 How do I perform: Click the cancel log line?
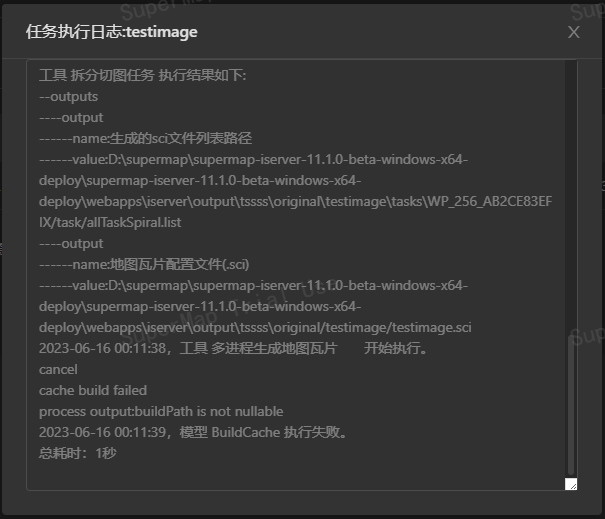coord(58,370)
